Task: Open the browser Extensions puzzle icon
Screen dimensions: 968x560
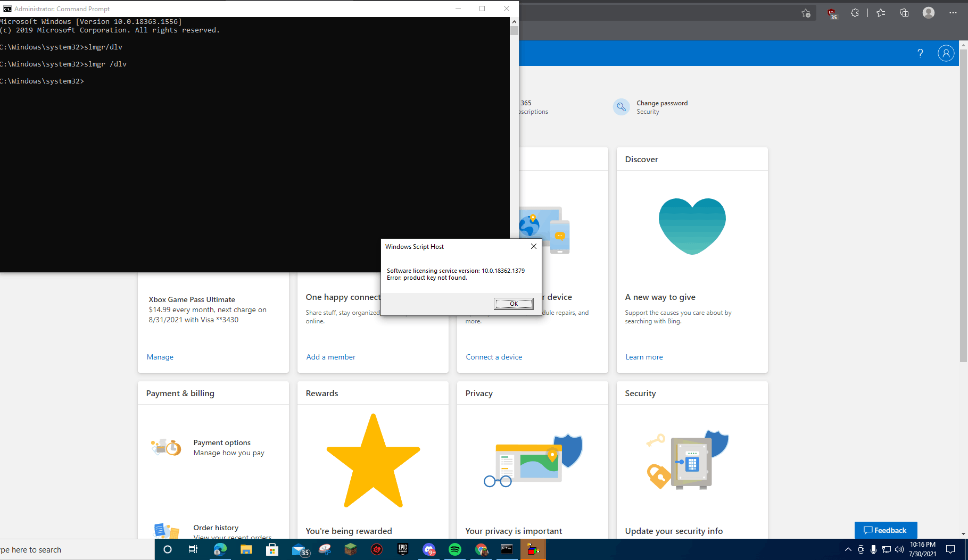Action: (x=855, y=13)
